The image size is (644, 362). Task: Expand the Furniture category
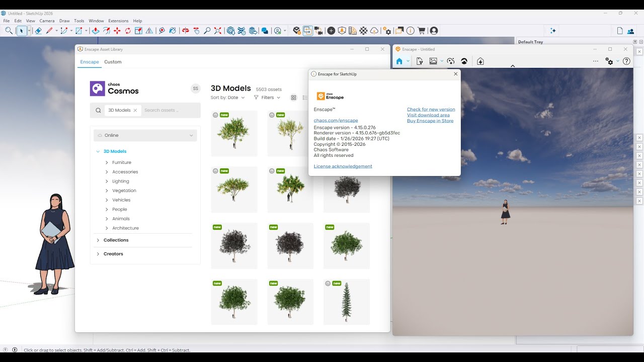point(107,162)
